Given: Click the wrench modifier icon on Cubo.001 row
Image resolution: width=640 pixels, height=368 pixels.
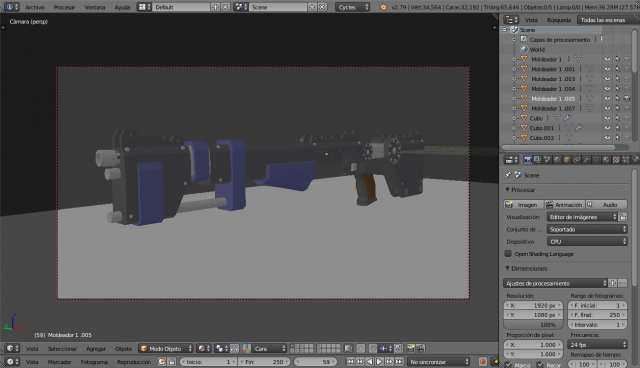Looking at the screenshot, I should click(x=579, y=128).
